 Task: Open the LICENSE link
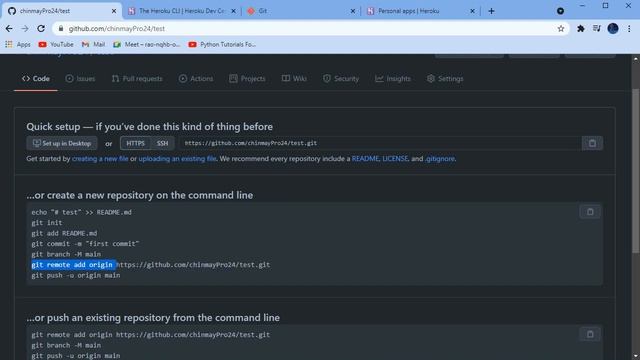(395, 159)
